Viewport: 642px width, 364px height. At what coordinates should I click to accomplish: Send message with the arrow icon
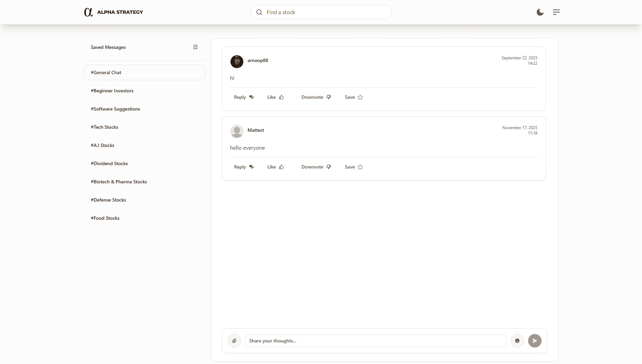tap(535, 341)
